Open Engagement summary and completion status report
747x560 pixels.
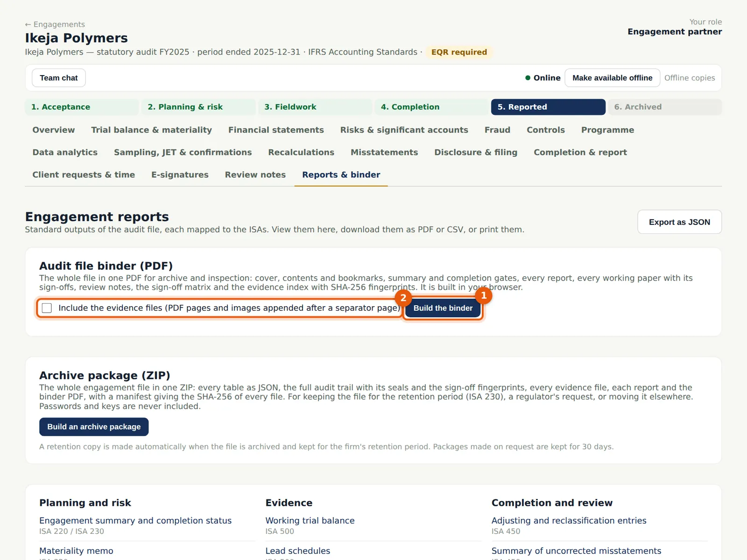tap(135, 520)
